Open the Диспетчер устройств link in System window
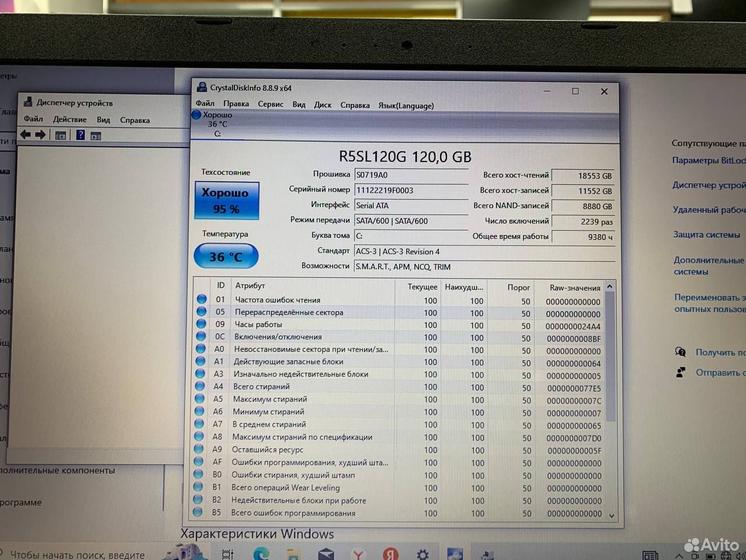 click(x=709, y=185)
